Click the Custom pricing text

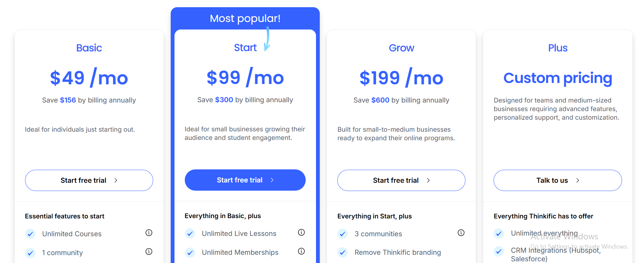(558, 78)
